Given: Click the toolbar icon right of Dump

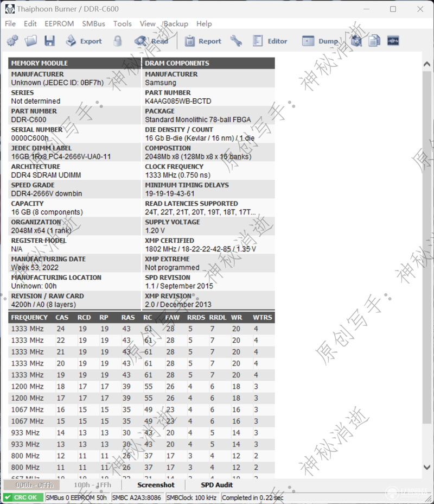Looking at the screenshot, I should [x=356, y=41].
